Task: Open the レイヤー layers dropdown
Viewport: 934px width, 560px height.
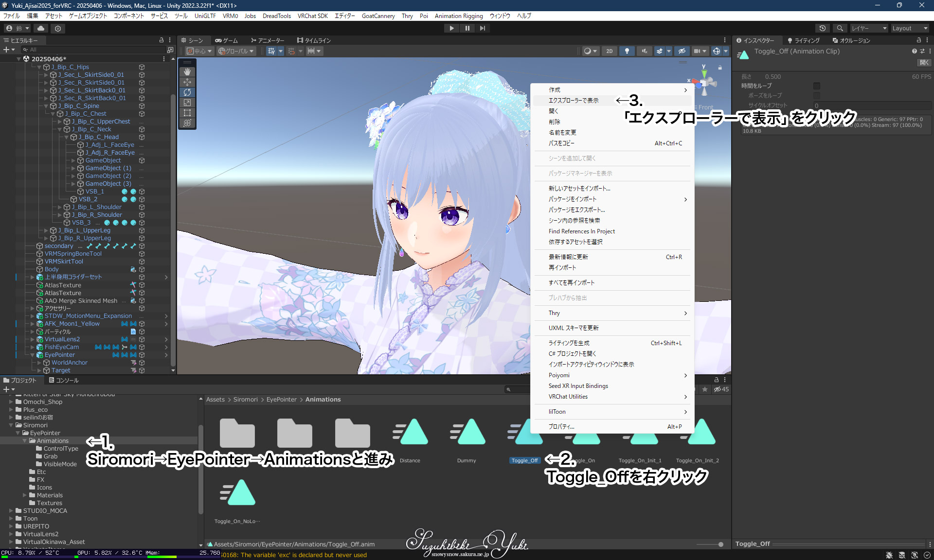Action: pos(868,28)
